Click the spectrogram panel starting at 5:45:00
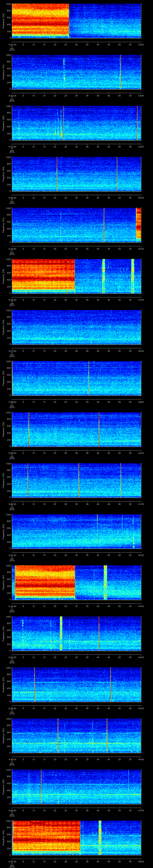Image resolution: width=153 pixels, height=868 pixels. coord(76,736)
